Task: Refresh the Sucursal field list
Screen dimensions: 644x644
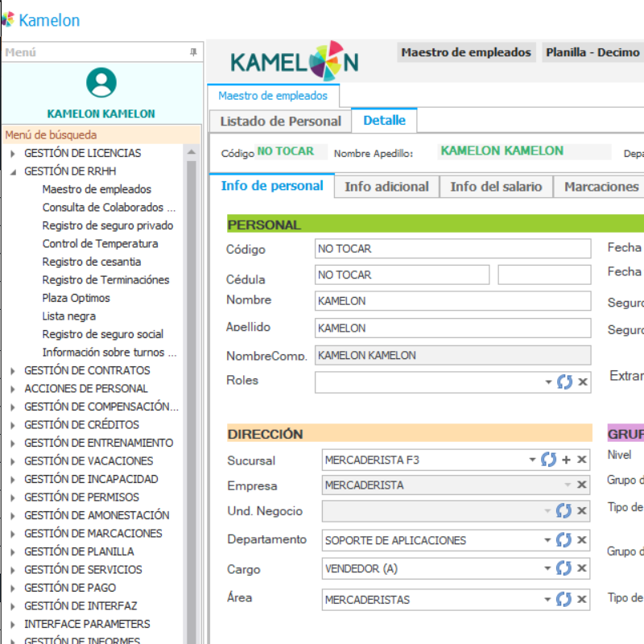Action: [549, 460]
